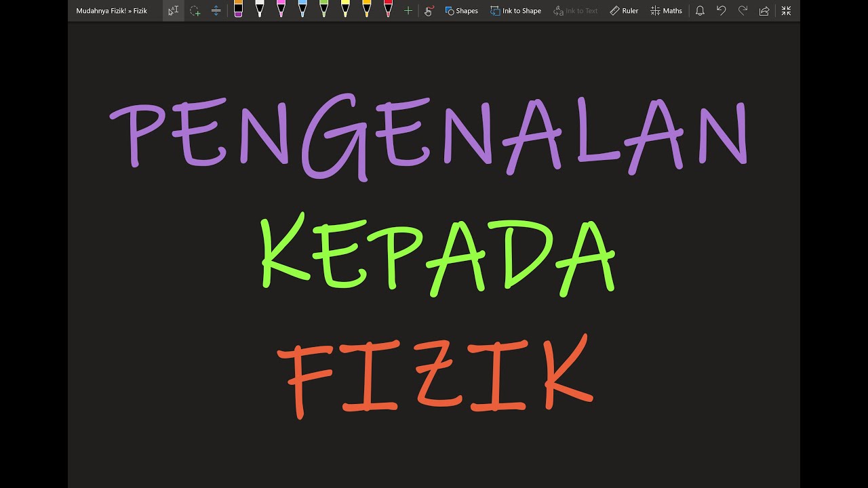Viewport: 868px width, 488px height.
Task: Undo the last ink stroke
Action: (x=722, y=11)
